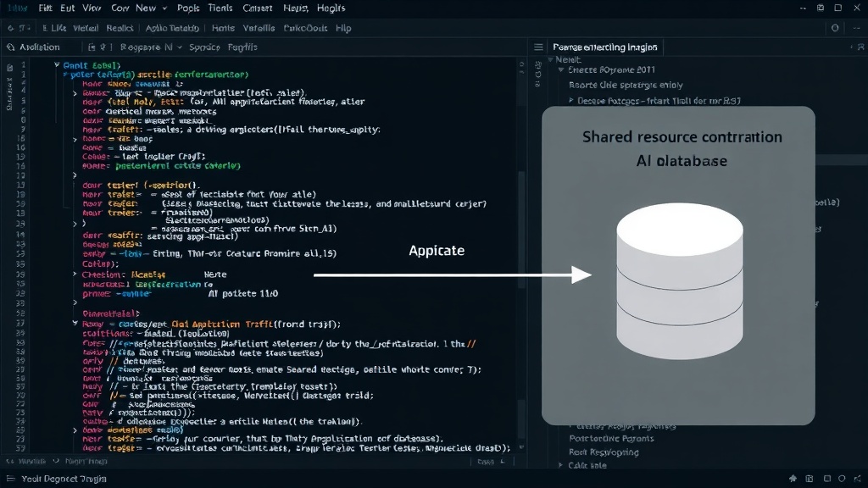Click the hamburger menu icon of the right panel
This screenshot has height=488, width=868.
tap(538, 47)
